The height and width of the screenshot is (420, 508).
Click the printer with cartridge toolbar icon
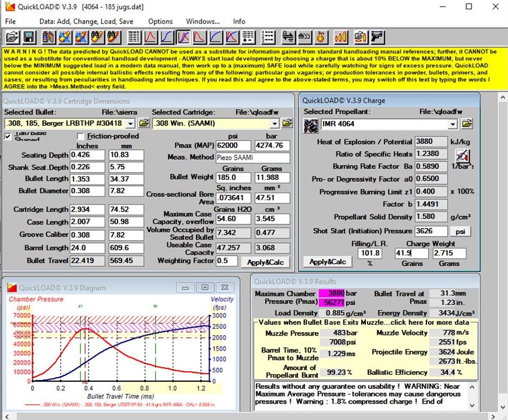coord(361,37)
